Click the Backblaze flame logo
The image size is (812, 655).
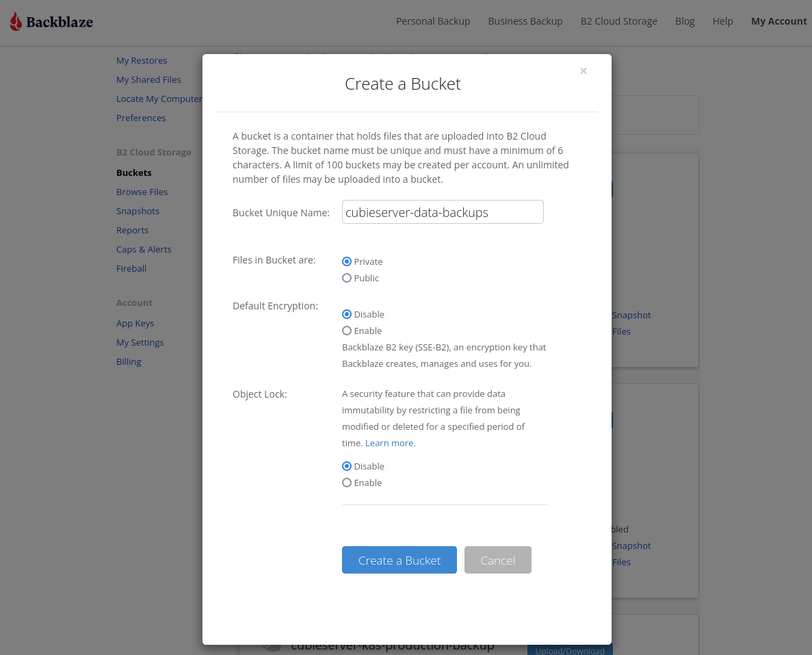[x=15, y=21]
